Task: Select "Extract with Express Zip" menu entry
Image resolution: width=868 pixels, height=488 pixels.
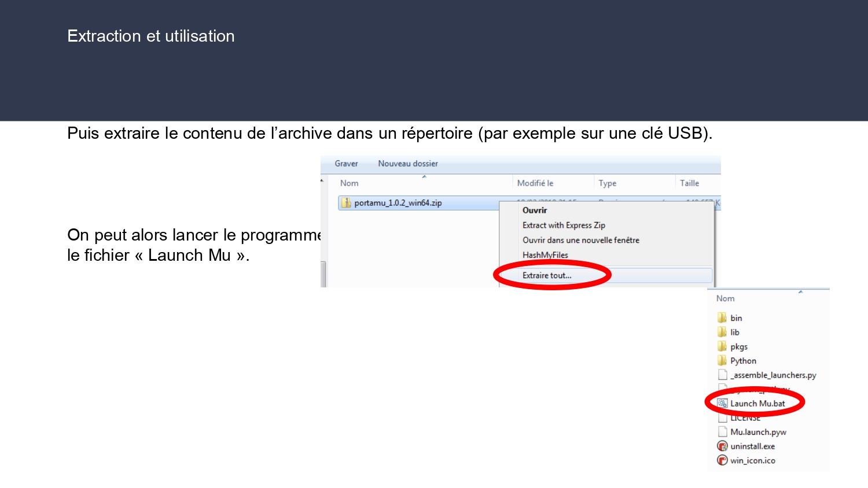Action: pyautogui.click(x=564, y=225)
